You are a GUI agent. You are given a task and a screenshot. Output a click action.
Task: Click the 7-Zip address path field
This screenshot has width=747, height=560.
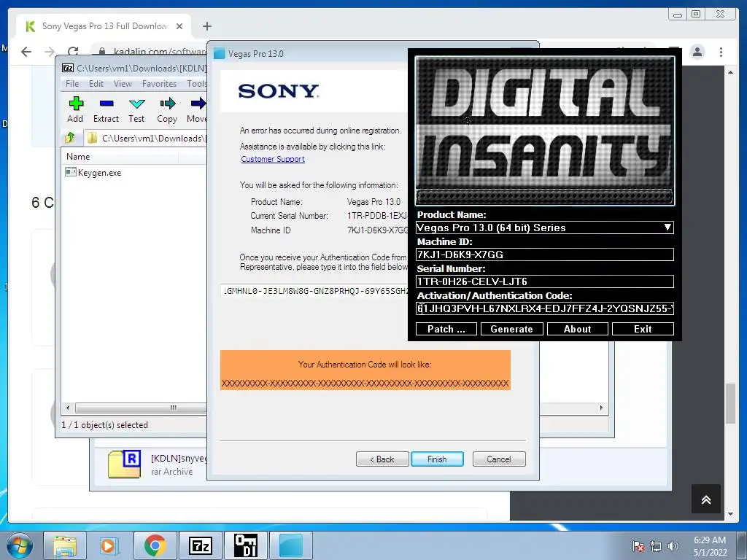pyautogui.click(x=145, y=138)
